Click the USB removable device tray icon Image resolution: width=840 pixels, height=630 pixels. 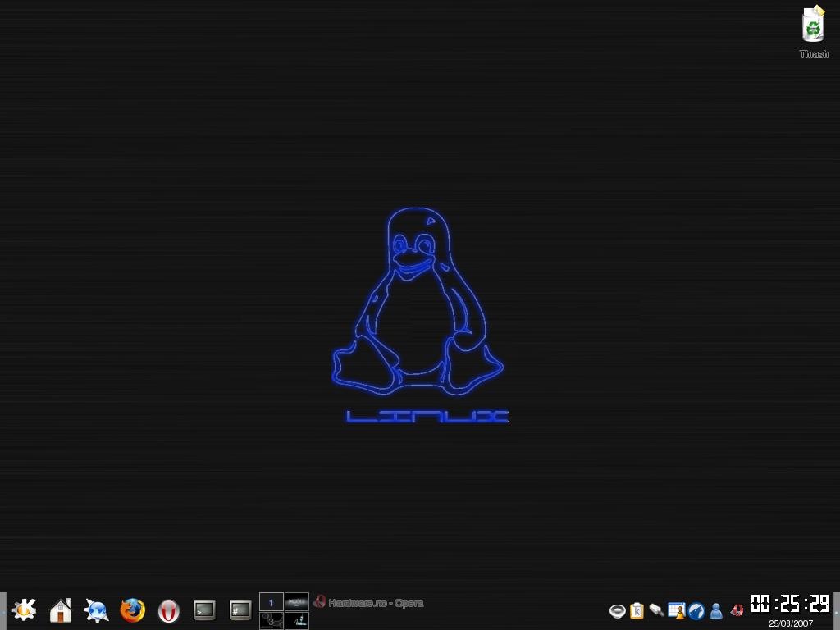[656, 610]
